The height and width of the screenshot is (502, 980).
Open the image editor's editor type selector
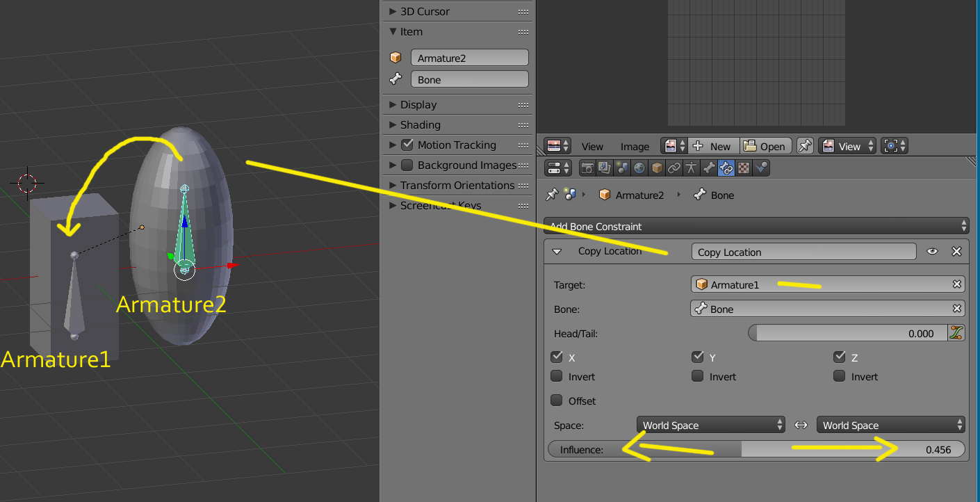point(557,146)
